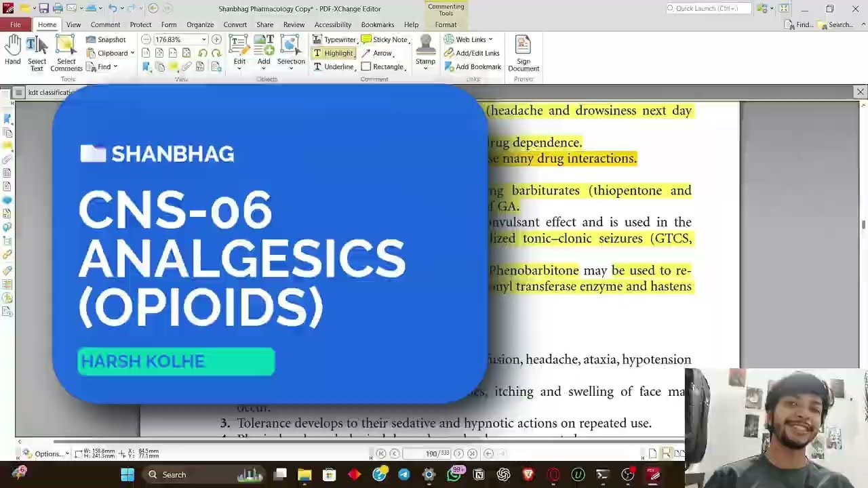The width and height of the screenshot is (868, 488).
Task: Toggle the Highlight text tool
Action: 333,53
